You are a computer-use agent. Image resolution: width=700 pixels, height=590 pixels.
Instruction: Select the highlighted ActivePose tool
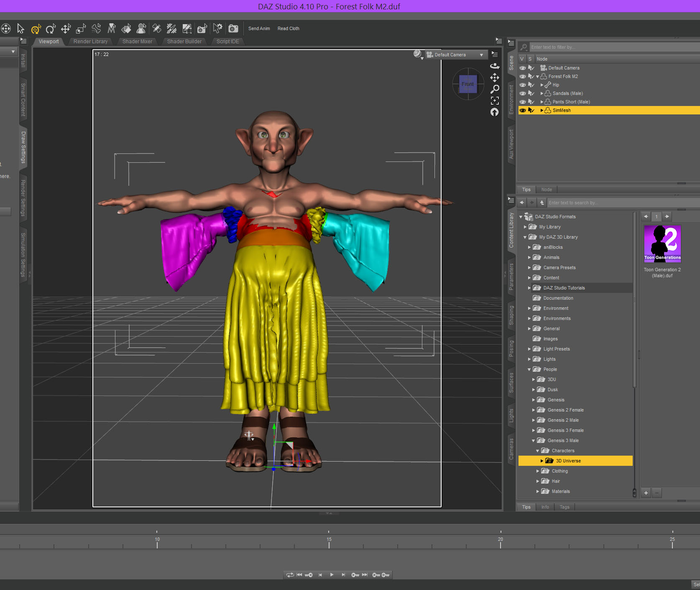(36, 28)
